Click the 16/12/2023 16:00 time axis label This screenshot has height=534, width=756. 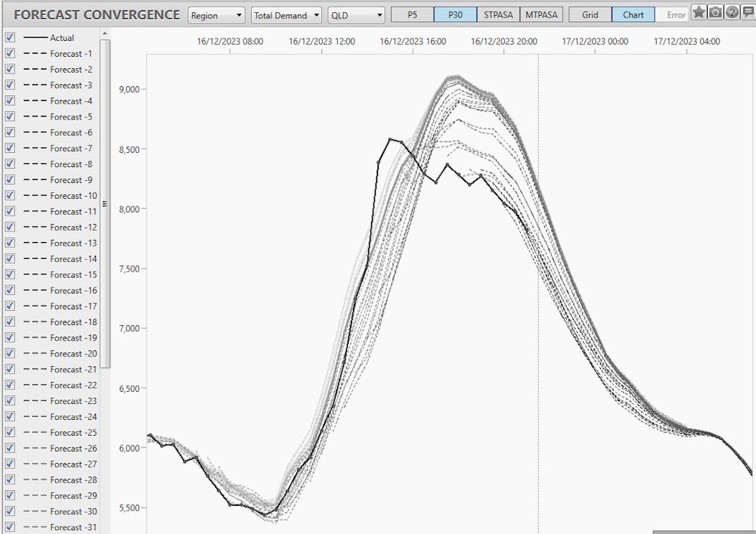point(413,42)
